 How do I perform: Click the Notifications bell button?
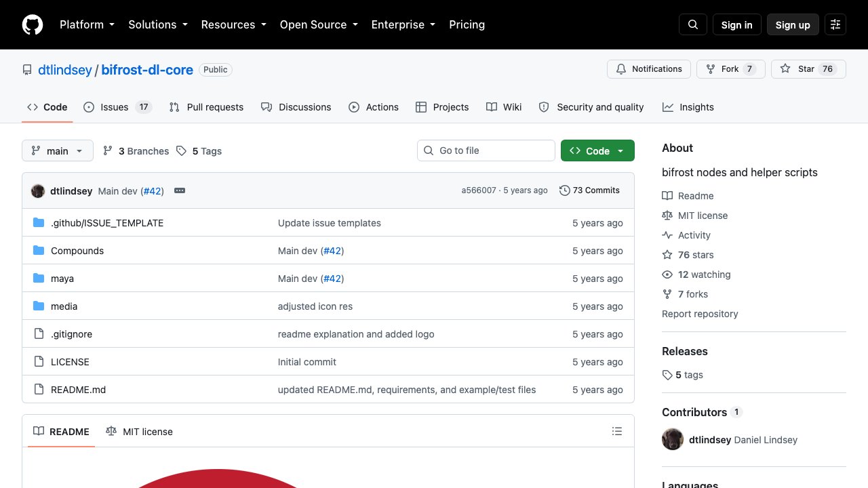(649, 69)
